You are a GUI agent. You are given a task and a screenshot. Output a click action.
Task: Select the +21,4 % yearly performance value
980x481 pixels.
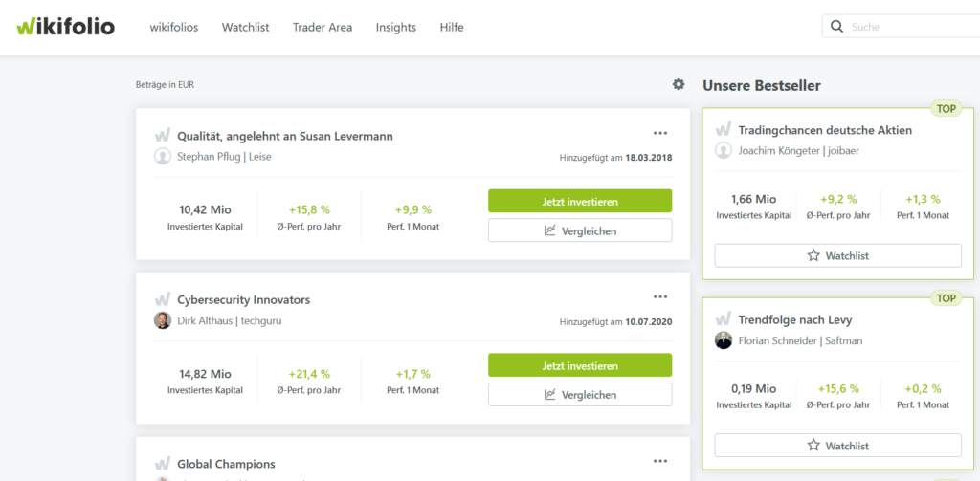[309, 374]
